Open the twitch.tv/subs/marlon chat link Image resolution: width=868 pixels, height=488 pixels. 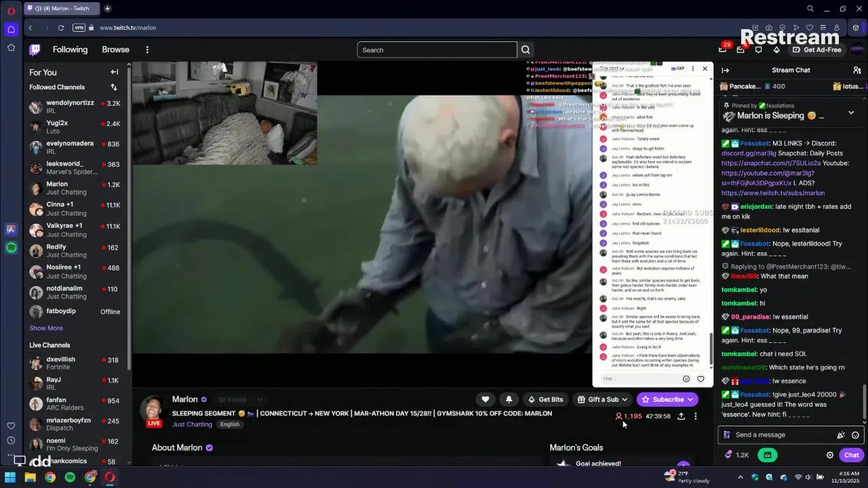[773, 193]
